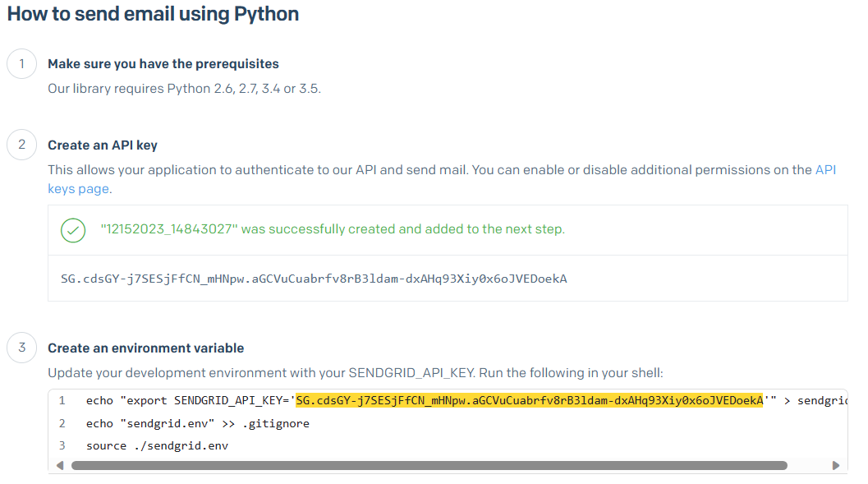This screenshot has width=868, height=484.
Task: Click the step 2 number circle
Action: (x=22, y=145)
